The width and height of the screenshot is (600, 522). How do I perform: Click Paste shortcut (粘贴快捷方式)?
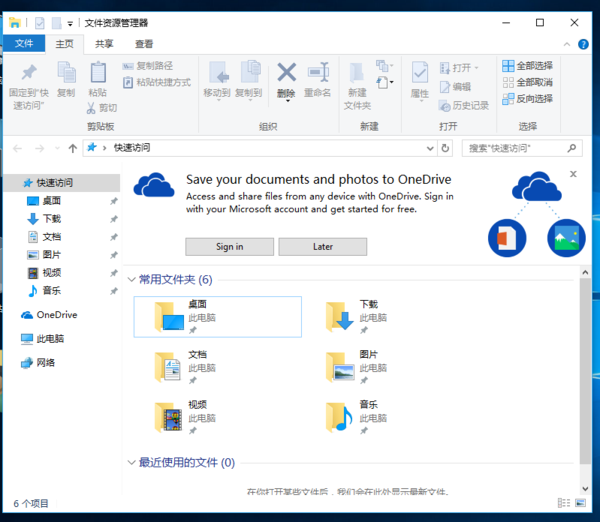tap(157, 82)
